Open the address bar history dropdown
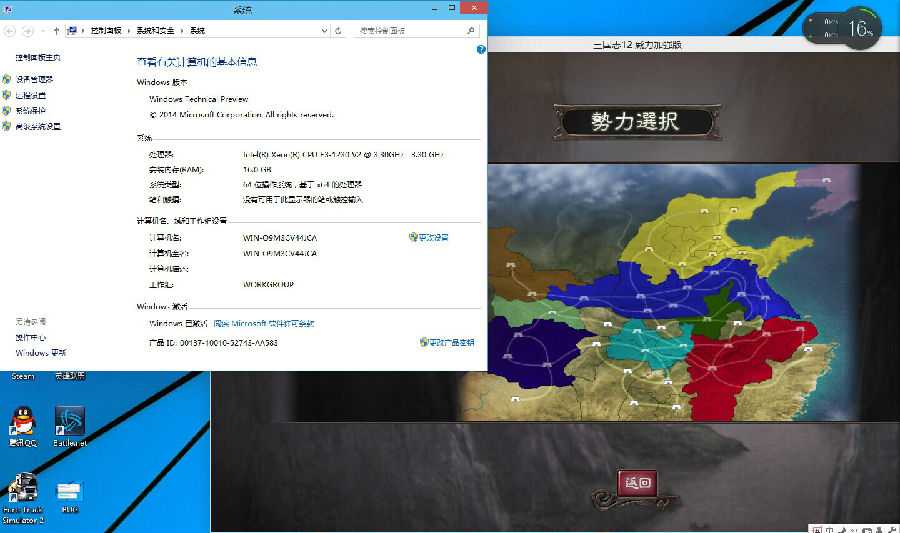Screen dimensions: 900x533 (324, 30)
